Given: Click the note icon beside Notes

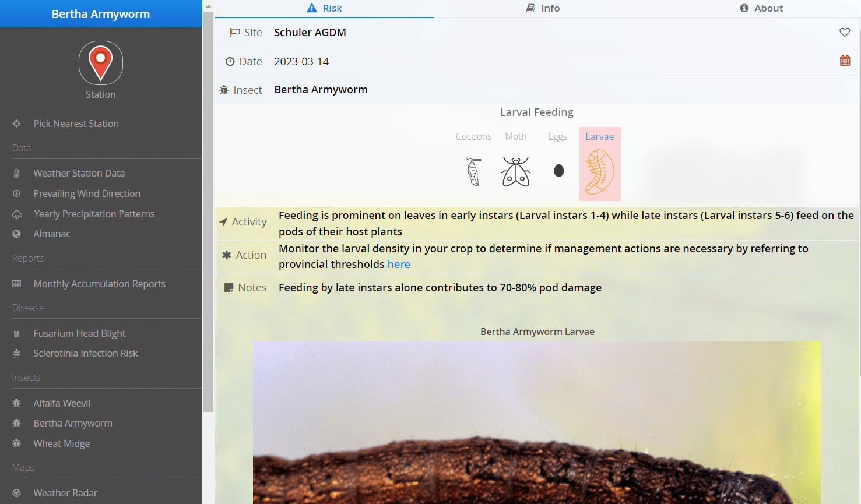Looking at the screenshot, I should click(x=229, y=288).
